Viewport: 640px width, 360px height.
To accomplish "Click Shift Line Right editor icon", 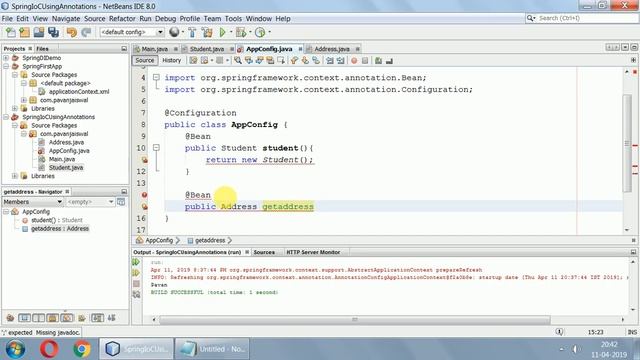I will coord(340,60).
